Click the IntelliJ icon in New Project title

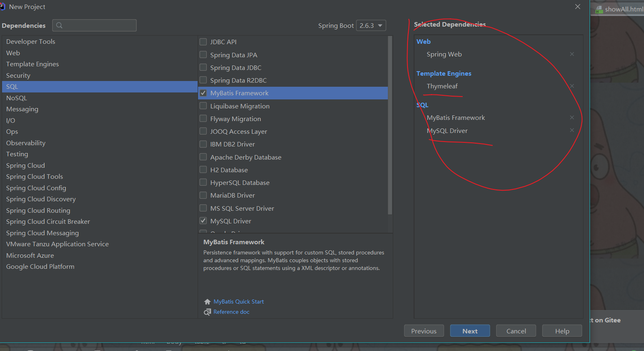(x=2, y=7)
